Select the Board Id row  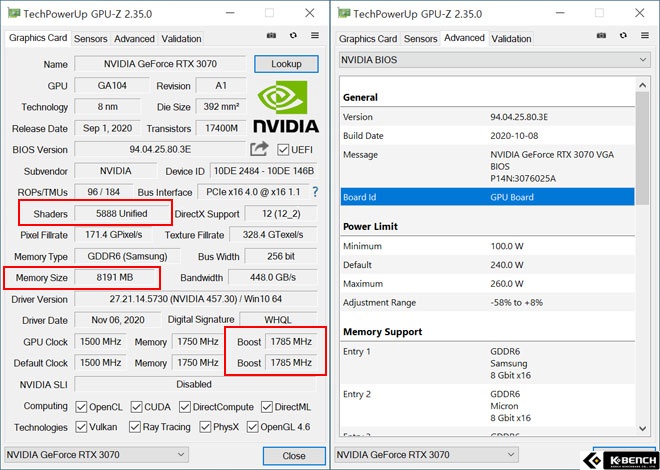point(487,197)
